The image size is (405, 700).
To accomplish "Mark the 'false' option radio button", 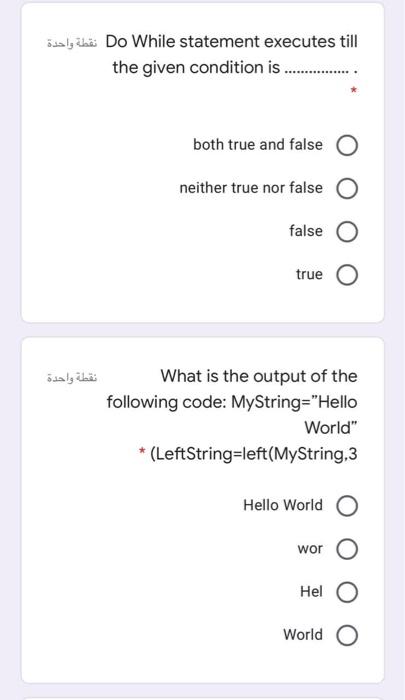I will [x=347, y=232].
